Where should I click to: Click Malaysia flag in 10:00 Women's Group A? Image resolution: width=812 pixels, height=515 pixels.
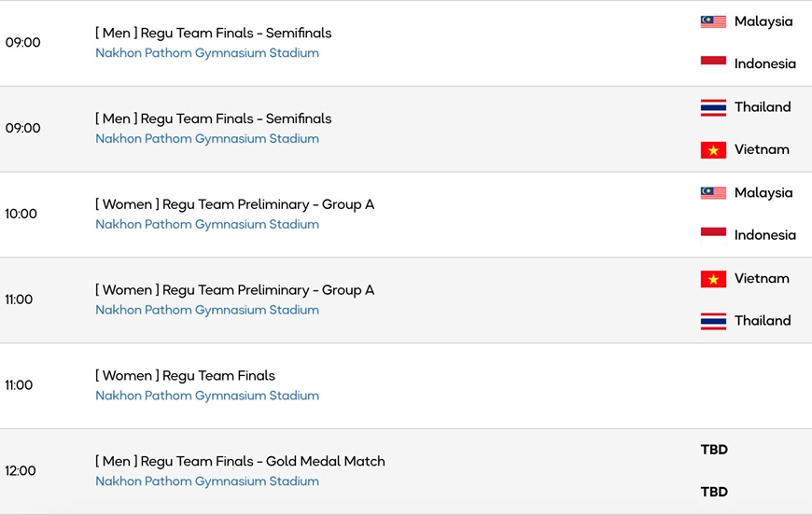[713, 193]
